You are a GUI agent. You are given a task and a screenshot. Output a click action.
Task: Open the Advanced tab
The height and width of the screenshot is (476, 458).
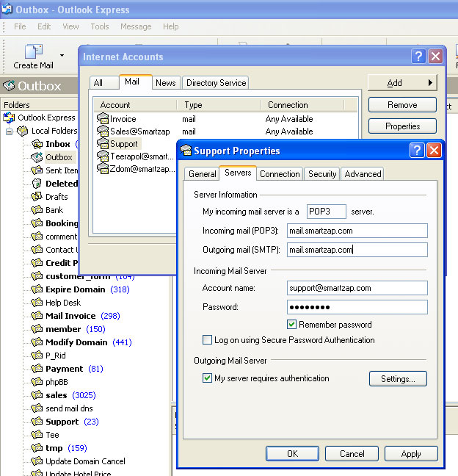363,174
